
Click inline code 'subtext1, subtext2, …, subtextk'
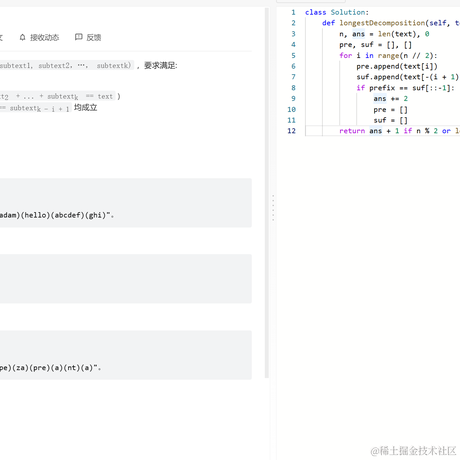point(66,66)
